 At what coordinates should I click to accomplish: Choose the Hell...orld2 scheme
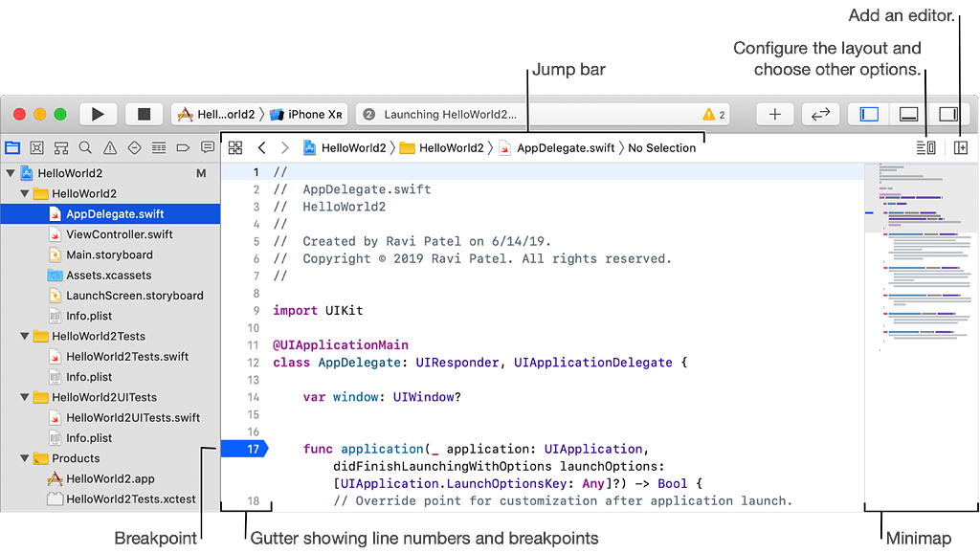[x=216, y=115]
